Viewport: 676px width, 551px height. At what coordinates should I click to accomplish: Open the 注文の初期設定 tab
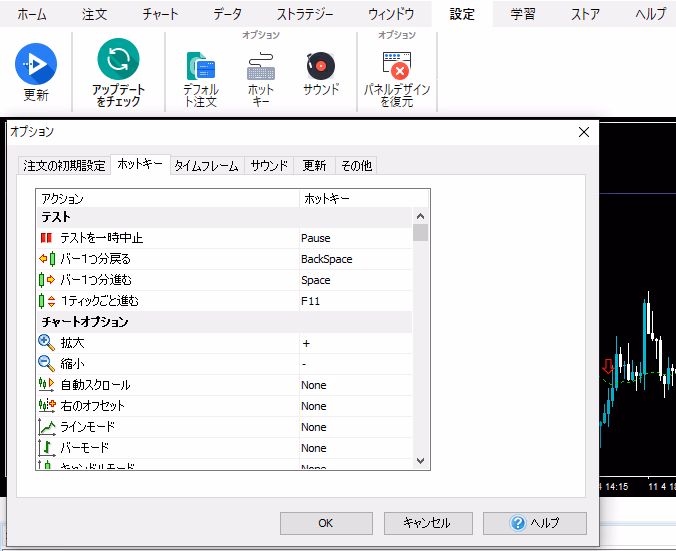point(64,166)
